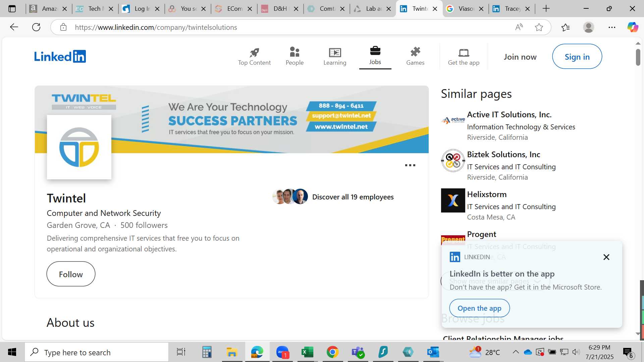Click the scrollbar down arrow
The width and height of the screenshot is (644, 362).
[638, 334]
